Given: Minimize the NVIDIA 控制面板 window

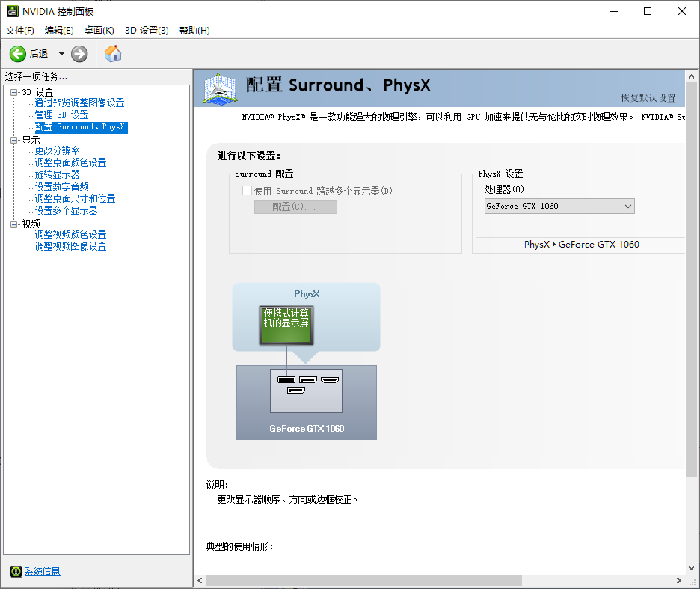Looking at the screenshot, I should click(614, 12).
